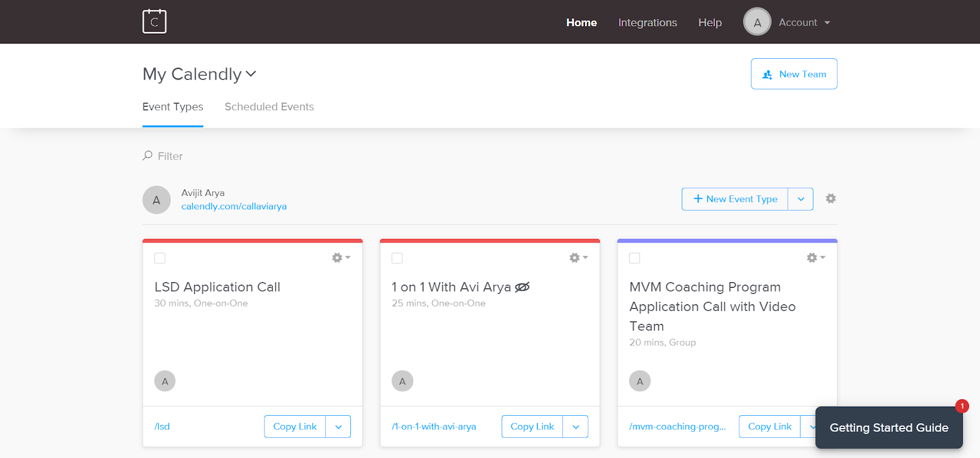
Task: Expand Copy Link options on LSD card
Action: 338,427
